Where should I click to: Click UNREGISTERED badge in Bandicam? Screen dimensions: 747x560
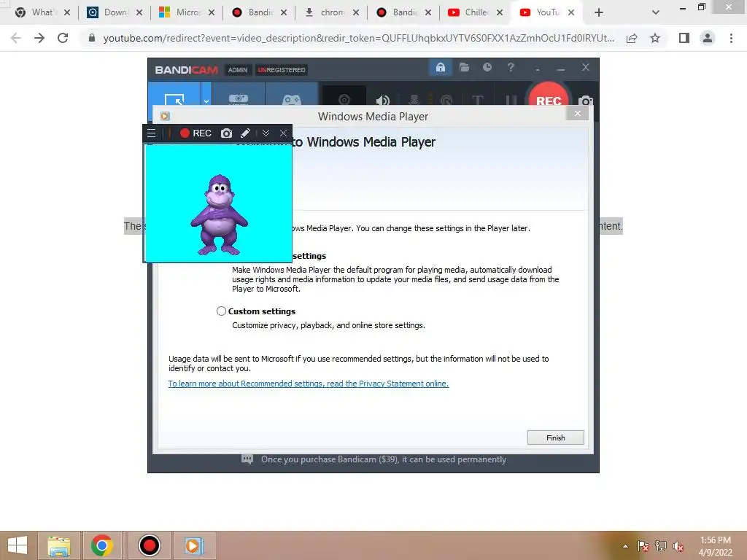click(282, 70)
